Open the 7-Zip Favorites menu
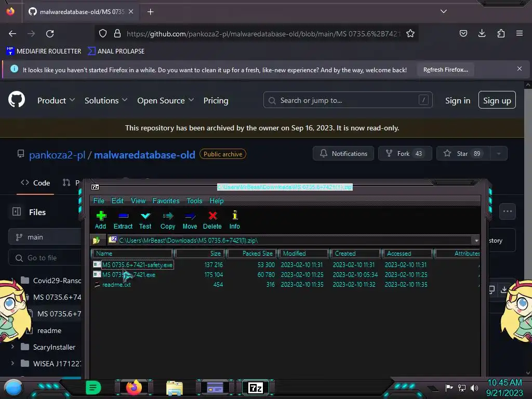The width and height of the screenshot is (532, 399). coord(166,201)
